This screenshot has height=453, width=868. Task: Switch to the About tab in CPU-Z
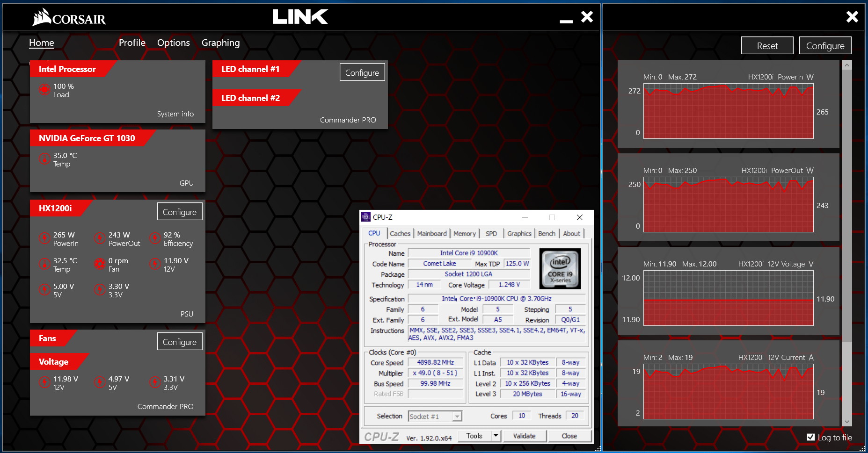pyautogui.click(x=571, y=233)
